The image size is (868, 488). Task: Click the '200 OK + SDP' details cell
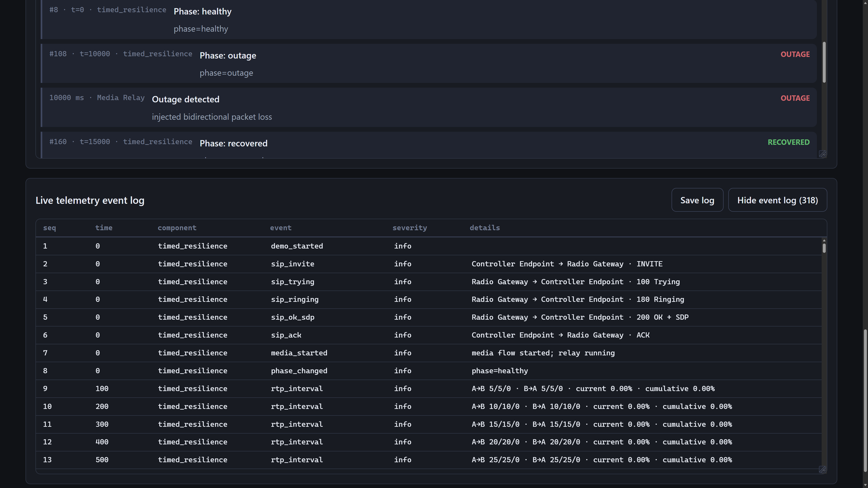(580, 317)
